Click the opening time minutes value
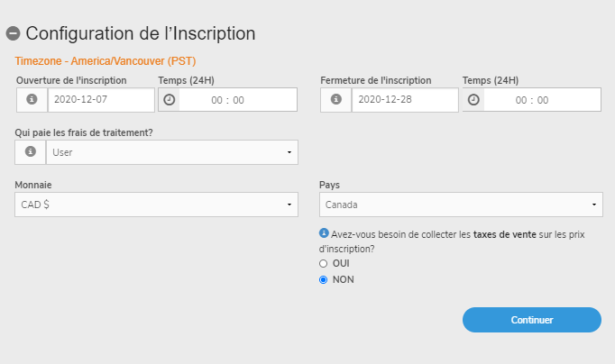This screenshot has height=364, width=615. point(239,100)
